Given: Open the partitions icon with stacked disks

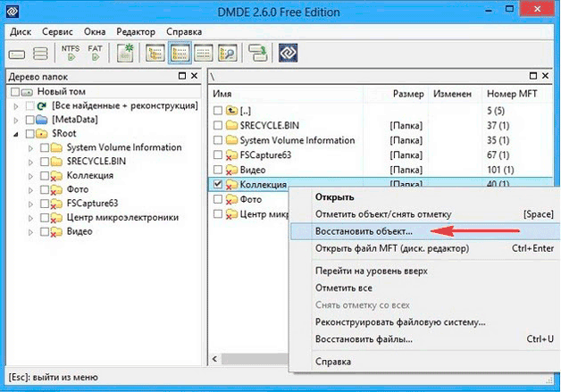Looking at the screenshot, I should 40,54.
